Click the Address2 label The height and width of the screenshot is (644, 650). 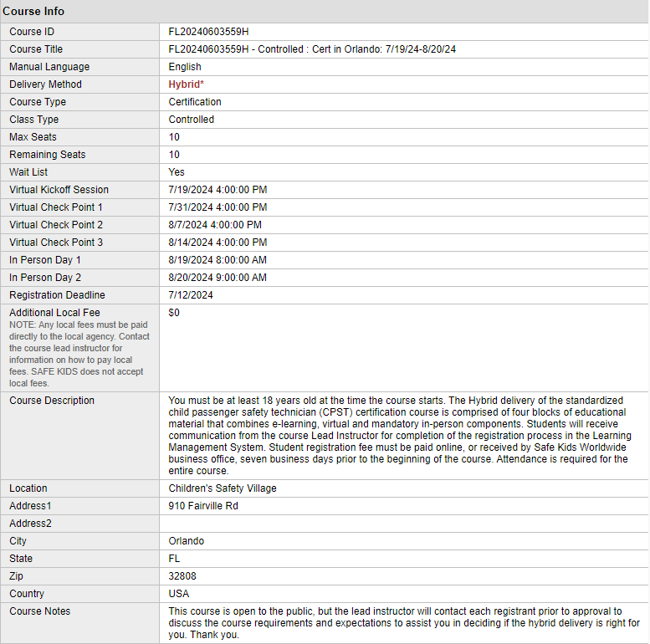coord(30,524)
